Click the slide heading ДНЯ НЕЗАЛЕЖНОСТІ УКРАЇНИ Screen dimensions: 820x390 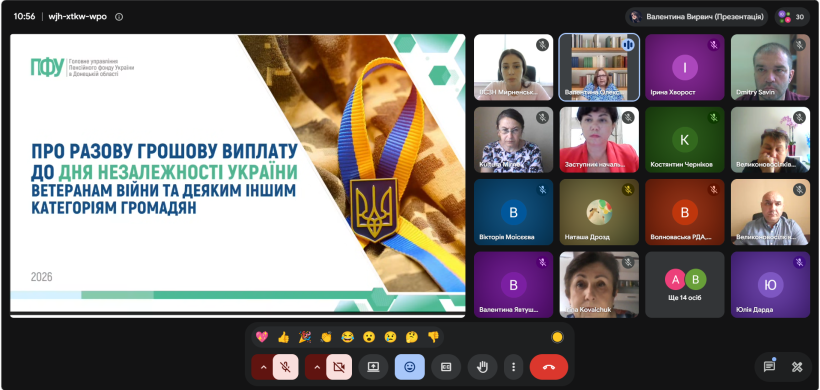pyautogui.click(x=178, y=171)
